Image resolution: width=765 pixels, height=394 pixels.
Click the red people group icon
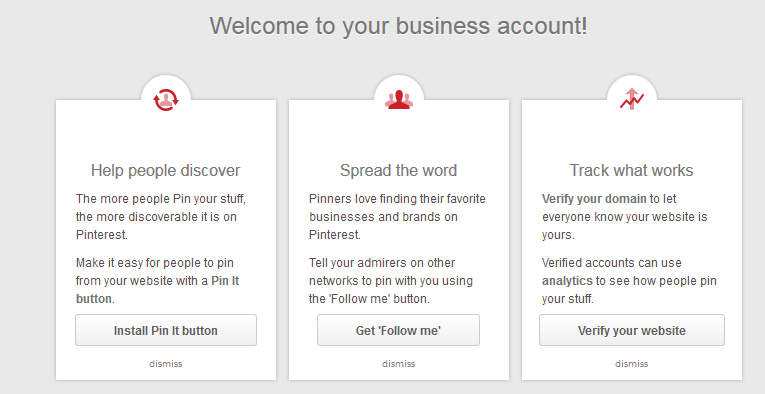pos(399,99)
